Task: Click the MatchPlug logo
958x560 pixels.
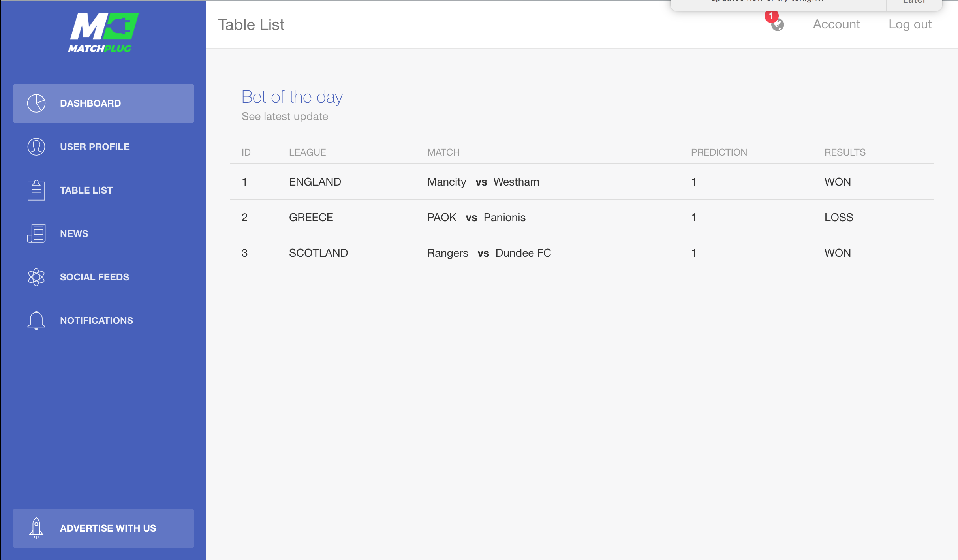Action: tap(103, 32)
